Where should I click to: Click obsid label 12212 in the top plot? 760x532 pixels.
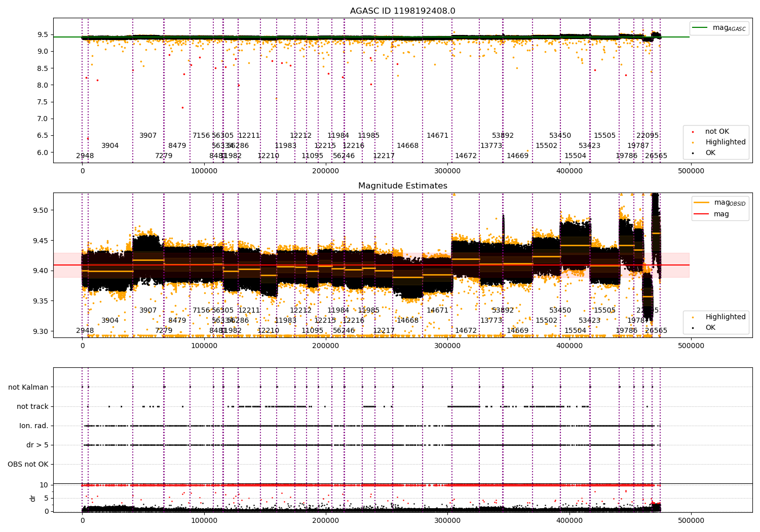point(301,135)
